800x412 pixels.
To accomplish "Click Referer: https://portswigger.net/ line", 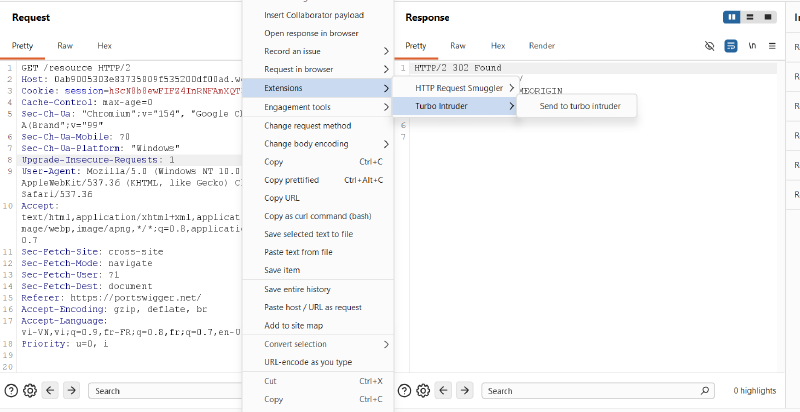I will click(111, 298).
